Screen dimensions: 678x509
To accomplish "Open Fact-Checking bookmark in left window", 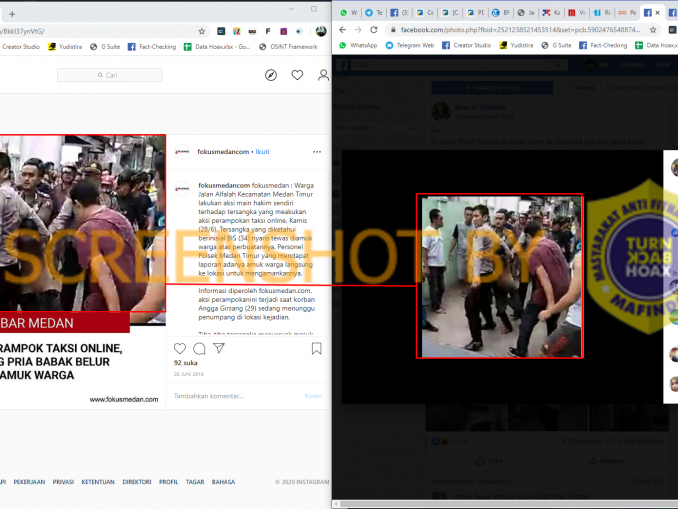I will coord(152,47).
